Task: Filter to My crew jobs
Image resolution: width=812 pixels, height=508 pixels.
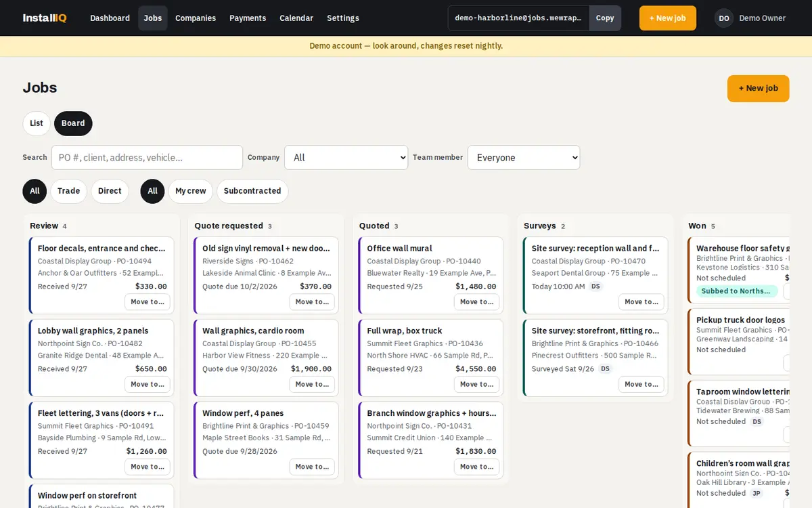Action: [191, 191]
